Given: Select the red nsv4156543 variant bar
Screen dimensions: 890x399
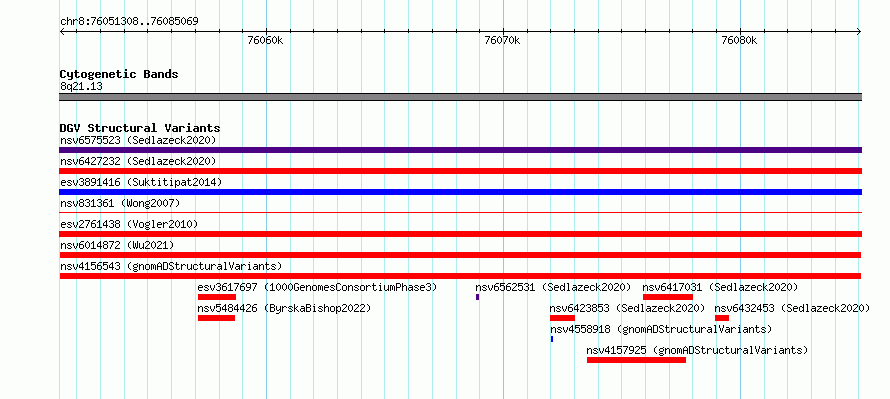Looking at the screenshot, I should (460, 276).
